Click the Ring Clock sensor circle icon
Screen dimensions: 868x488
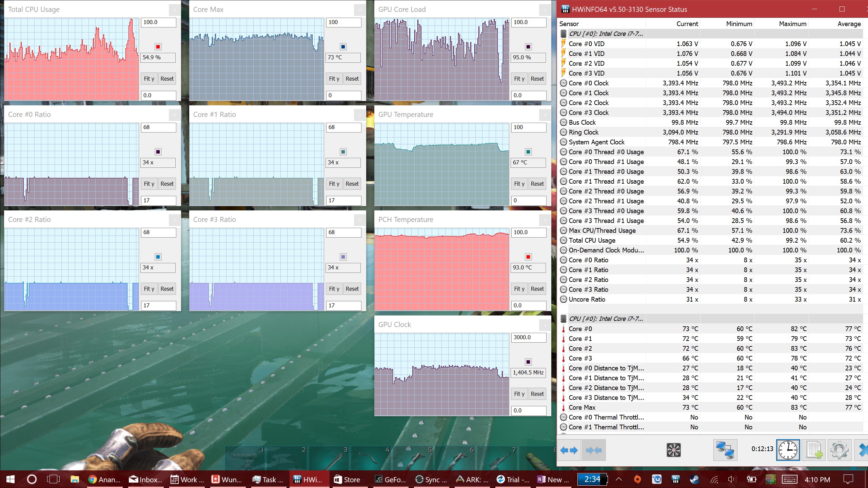563,132
